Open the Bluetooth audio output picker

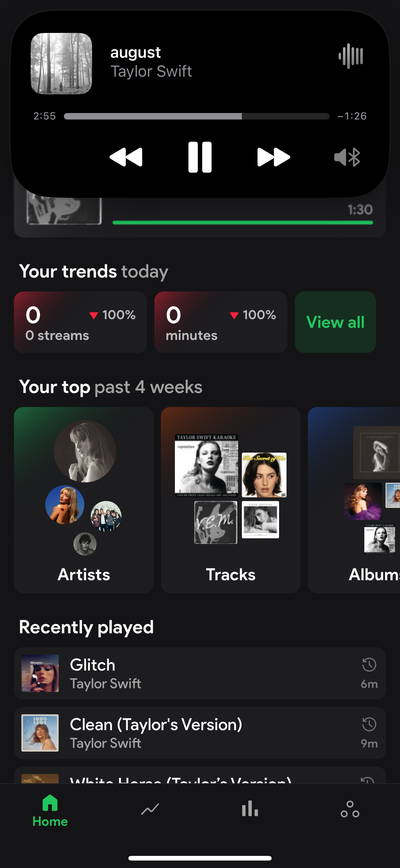tap(347, 157)
